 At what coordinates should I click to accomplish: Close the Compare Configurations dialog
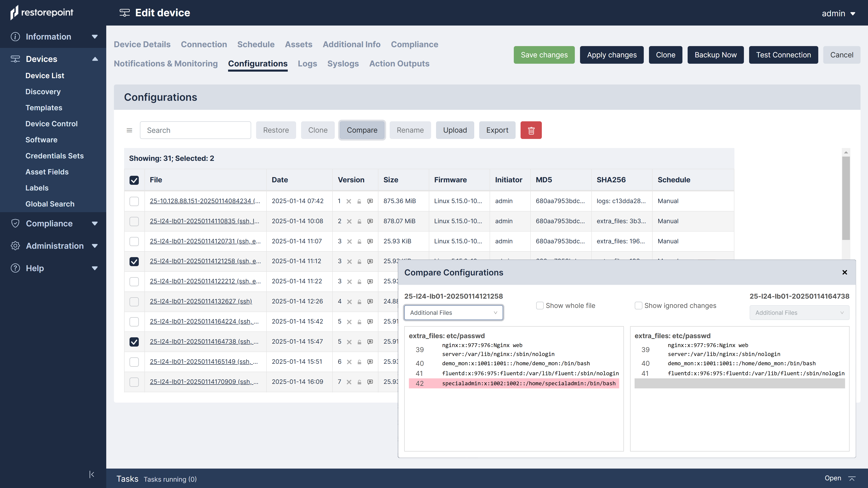coord(844,272)
